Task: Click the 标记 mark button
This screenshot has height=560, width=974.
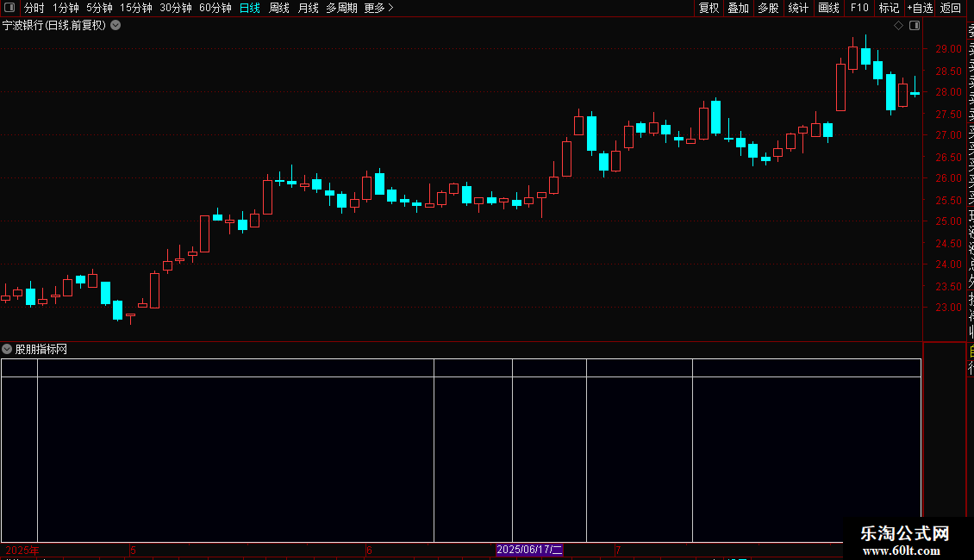Action: pyautogui.click(x=889, y=8)
